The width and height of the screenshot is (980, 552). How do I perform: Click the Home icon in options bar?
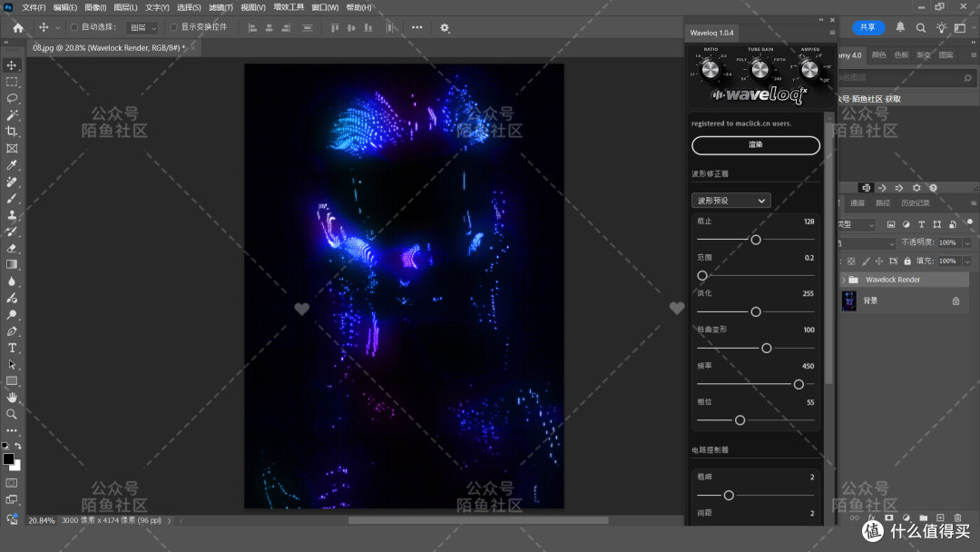click(18, 27)
